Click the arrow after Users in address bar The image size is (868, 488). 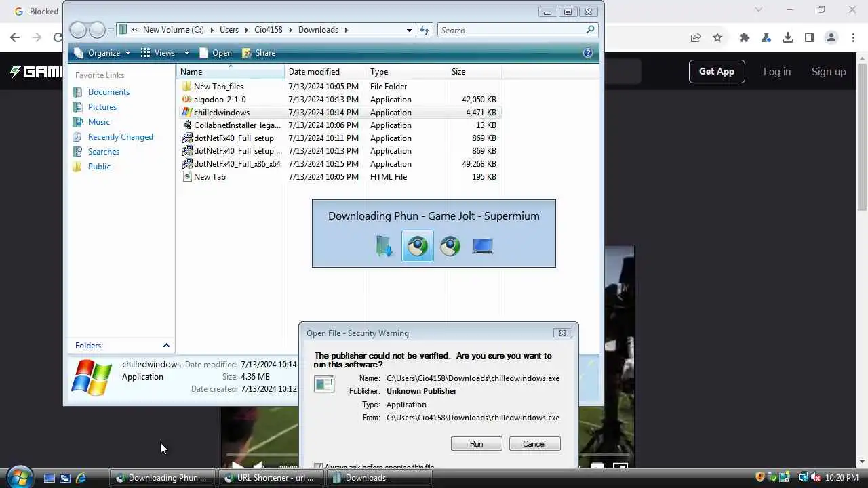(246, 30)
